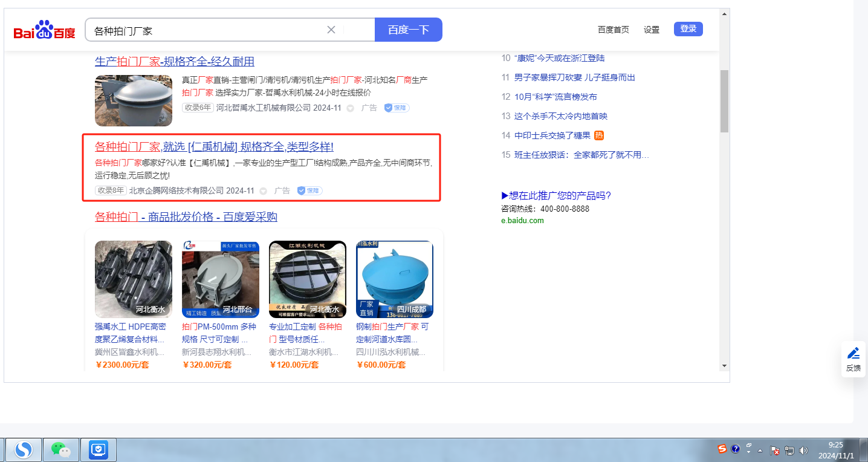Click seller name 衡水市江湖水利机...
The image size is (868, 462).
[303, 352]
